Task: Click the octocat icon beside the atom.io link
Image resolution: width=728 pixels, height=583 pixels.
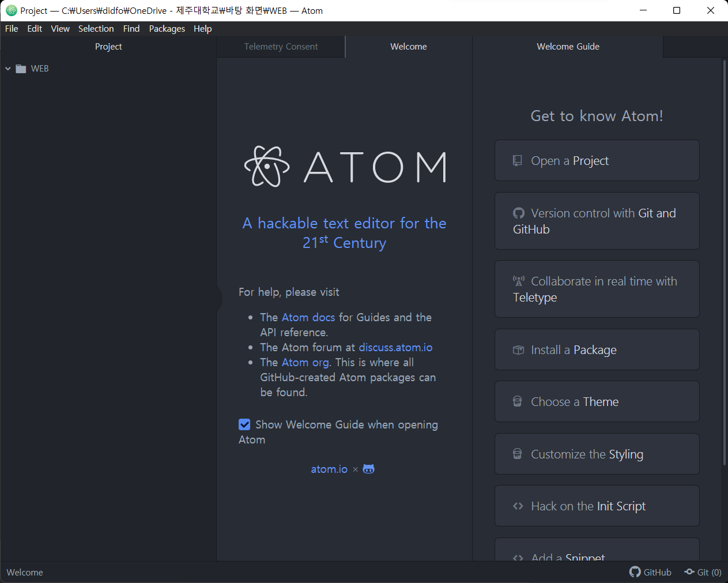Action: coord(368,469)
